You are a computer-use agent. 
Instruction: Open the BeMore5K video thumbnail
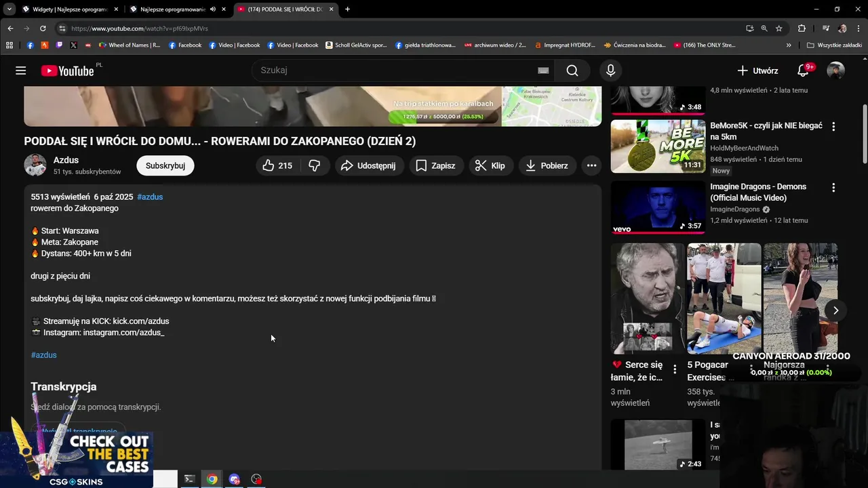click(658, 146)
